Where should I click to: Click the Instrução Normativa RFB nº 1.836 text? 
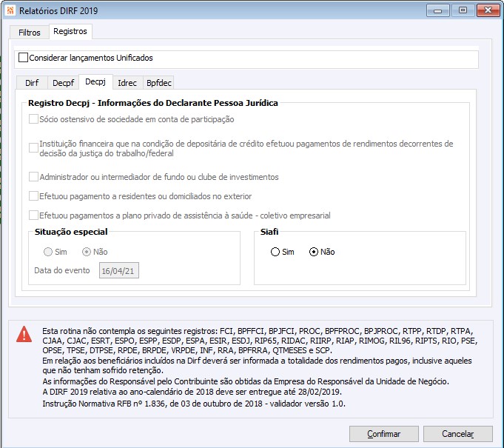point(194,404)
